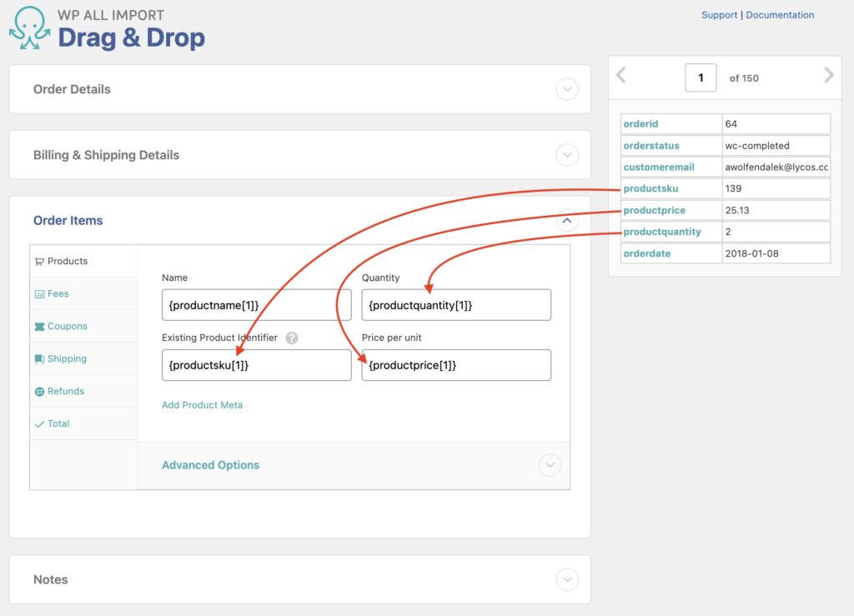Collapse the Order Items section
The height and width of the screenshot is (616, 854).
tap(566, 220)
